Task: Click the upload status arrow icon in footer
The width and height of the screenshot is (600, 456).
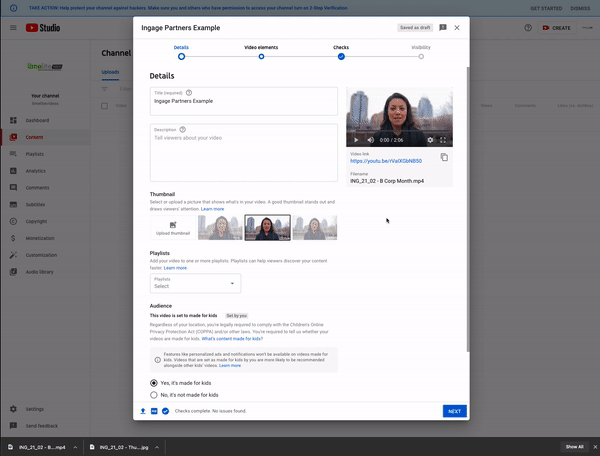Action: pos(143,411)
